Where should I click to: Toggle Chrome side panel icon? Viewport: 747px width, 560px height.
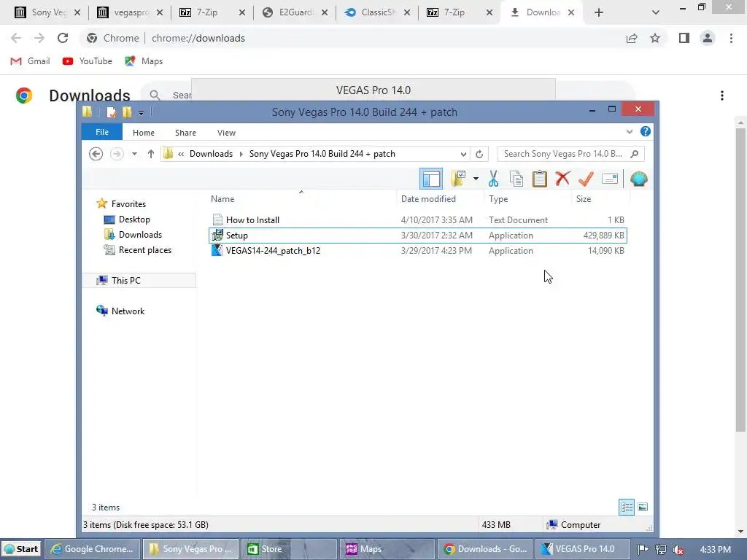684,38
